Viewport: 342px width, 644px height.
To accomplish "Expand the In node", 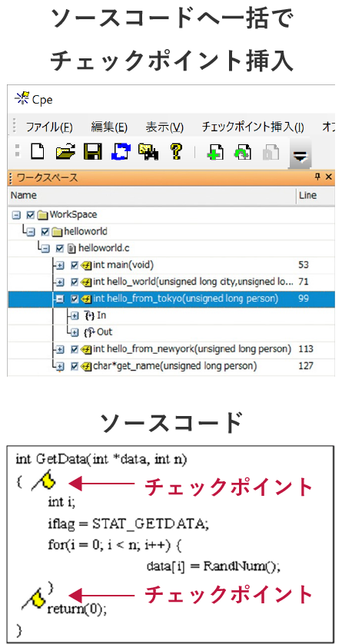I will [75, 315].
